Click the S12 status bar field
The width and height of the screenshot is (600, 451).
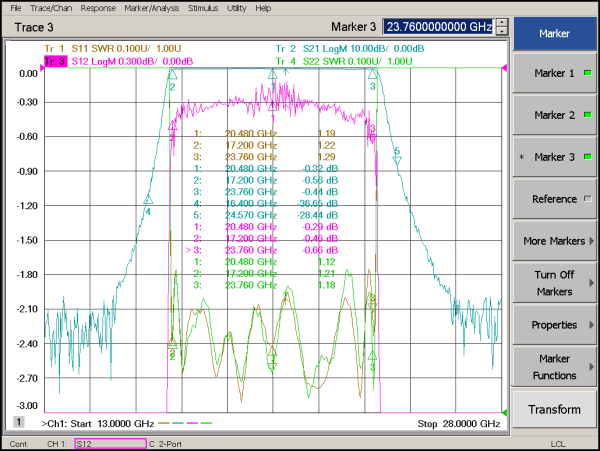tap(108, 443)
